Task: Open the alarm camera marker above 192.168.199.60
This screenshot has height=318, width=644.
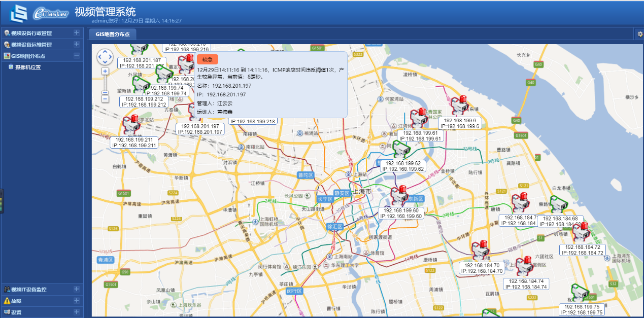Action: [399, 196]
